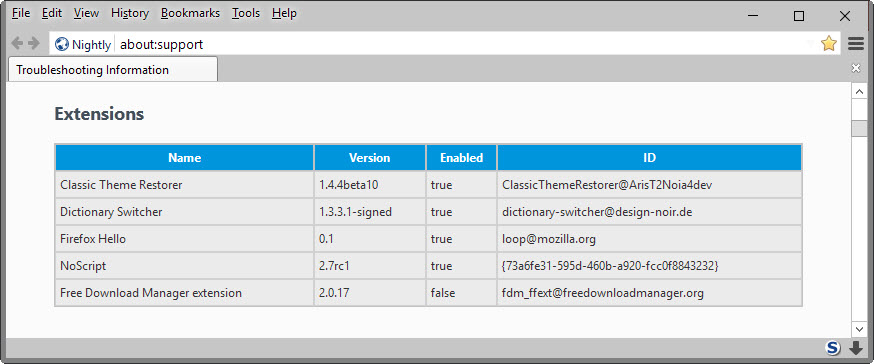Click version 2.0.17
This screenshot has width=874, height=364.
pos(334,293)
